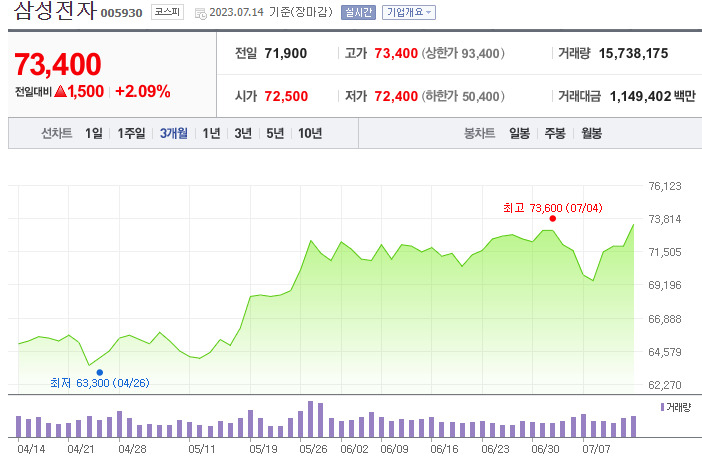Viewport: 702px width, 468px height.
Task: Click the 거래량 legend purple marker
Action: pyautogui.click(x=662, y=407)
